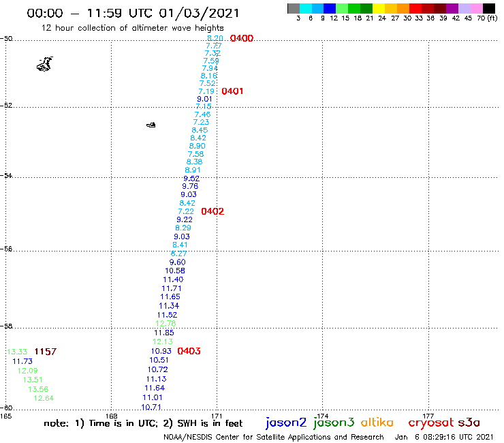Viewport: 504px width, 443px height.
Task: Click the gray swatch in the color scale
Action: [x=294, y=8]
